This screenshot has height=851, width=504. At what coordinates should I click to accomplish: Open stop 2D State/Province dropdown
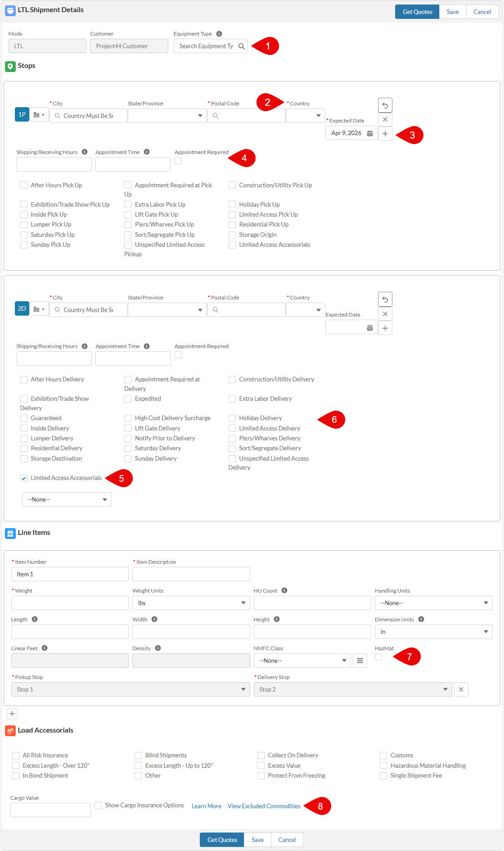tap(167, 310)
